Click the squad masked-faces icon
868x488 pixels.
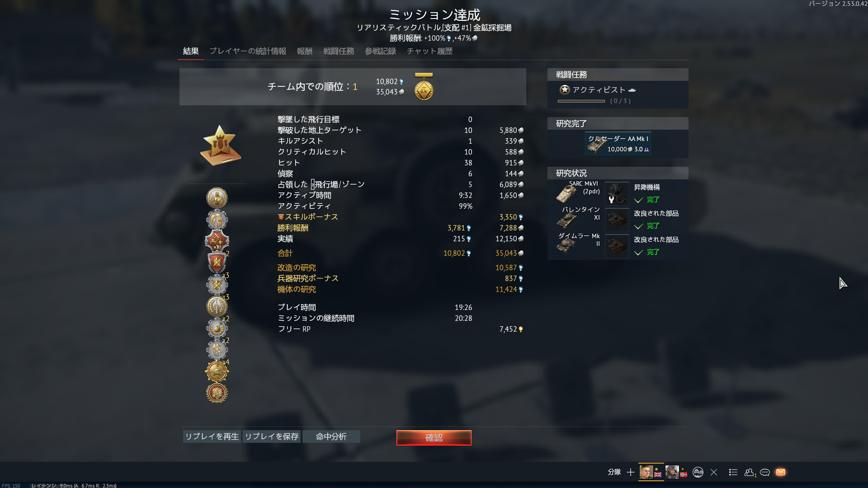tap(698, 472)
